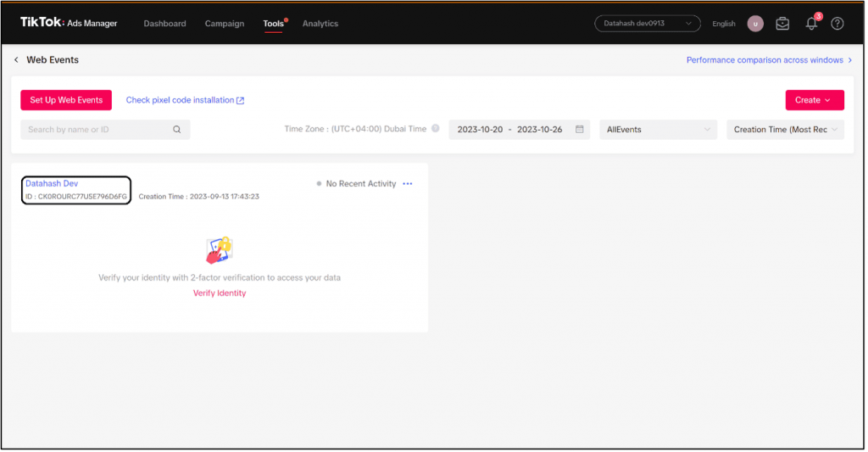868x452 pixels.
Task: Click the Verify Identity link
Action: pyautogui.click(x=220, y=293)
